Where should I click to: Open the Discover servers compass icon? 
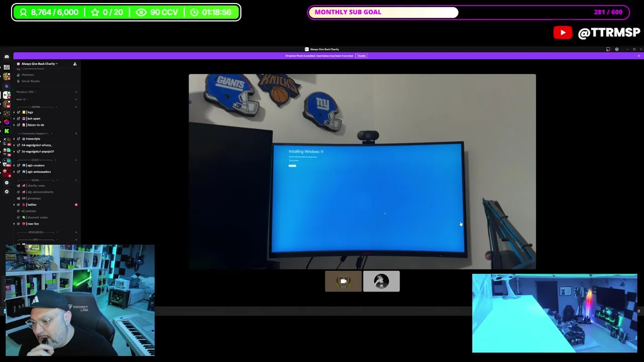pyautogui.click(x=7, y=192)
